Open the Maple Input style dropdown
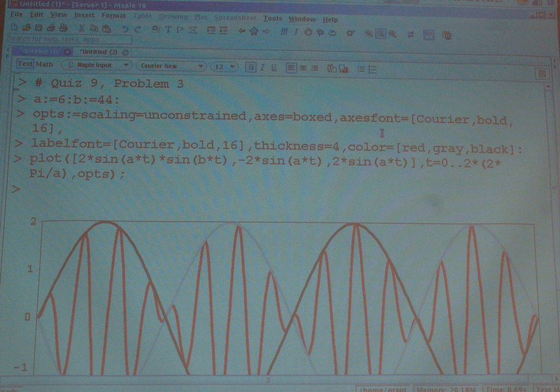Screen dimensions: 560x392 (x=97, y=65)
